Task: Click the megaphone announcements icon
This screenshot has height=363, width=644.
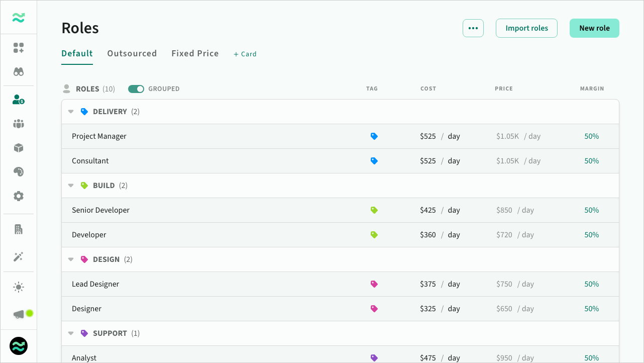Action: click(x=19, y=314)
